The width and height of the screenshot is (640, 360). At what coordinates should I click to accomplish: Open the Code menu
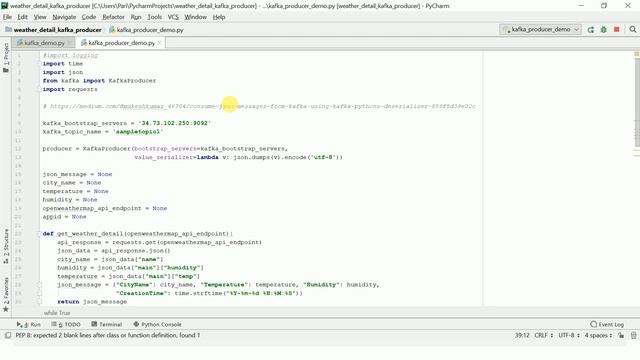(89, 17)
